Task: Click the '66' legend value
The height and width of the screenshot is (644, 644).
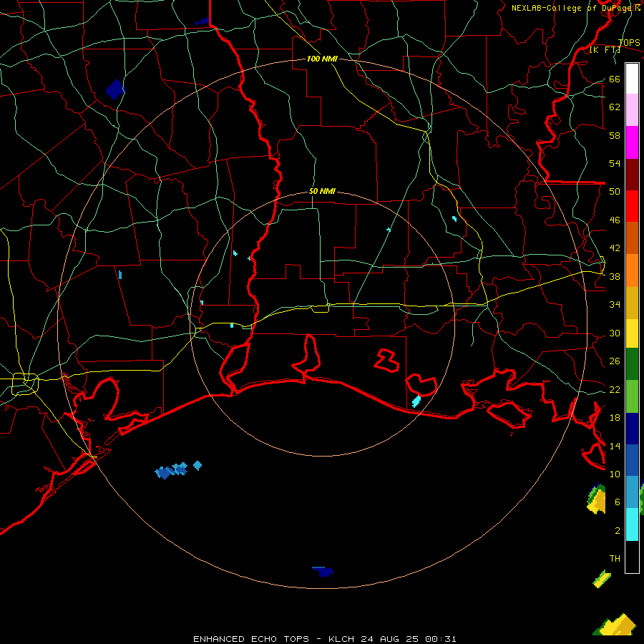Action: [615, 79]
